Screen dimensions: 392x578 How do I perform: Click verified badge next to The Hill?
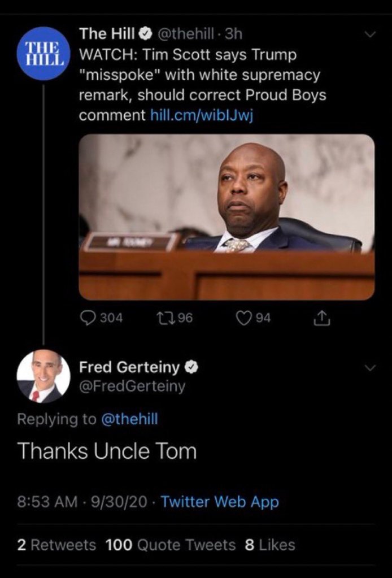click(144, 35)
